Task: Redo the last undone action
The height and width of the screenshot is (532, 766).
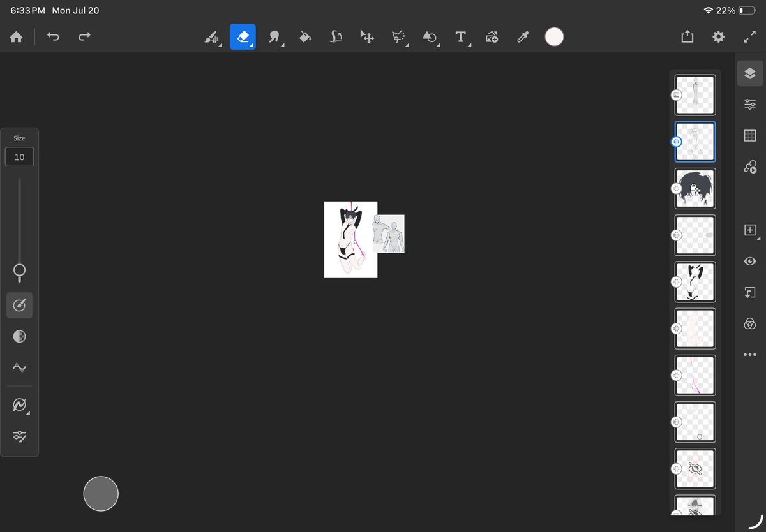Action: (84, 37)
